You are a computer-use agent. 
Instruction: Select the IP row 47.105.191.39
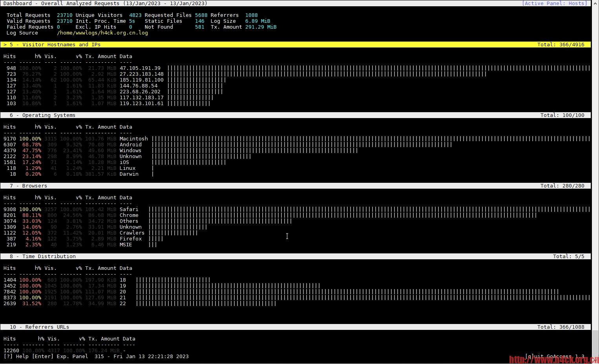pos(140,68)
